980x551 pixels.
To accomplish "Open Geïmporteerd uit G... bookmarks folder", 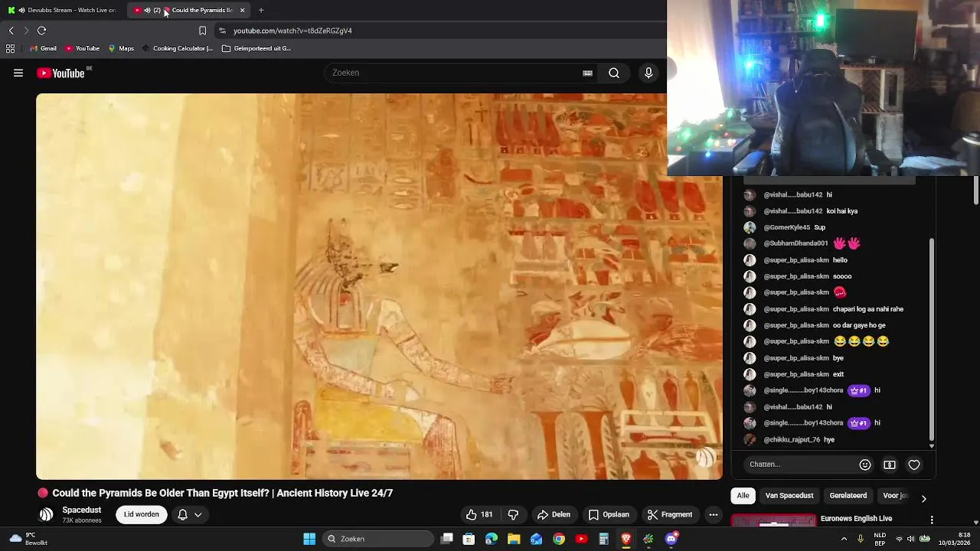I will 256,48.
